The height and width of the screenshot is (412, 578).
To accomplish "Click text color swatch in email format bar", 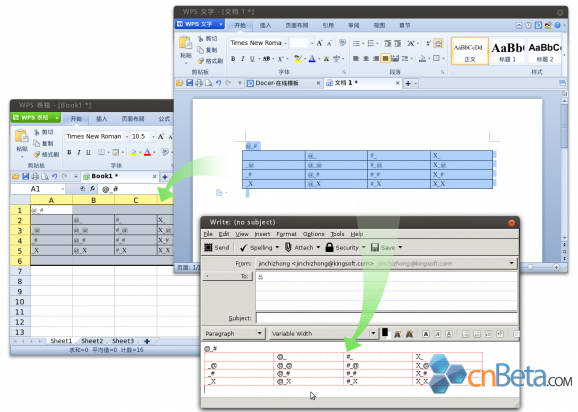I will pyautogui.click(x=385, y=332).
